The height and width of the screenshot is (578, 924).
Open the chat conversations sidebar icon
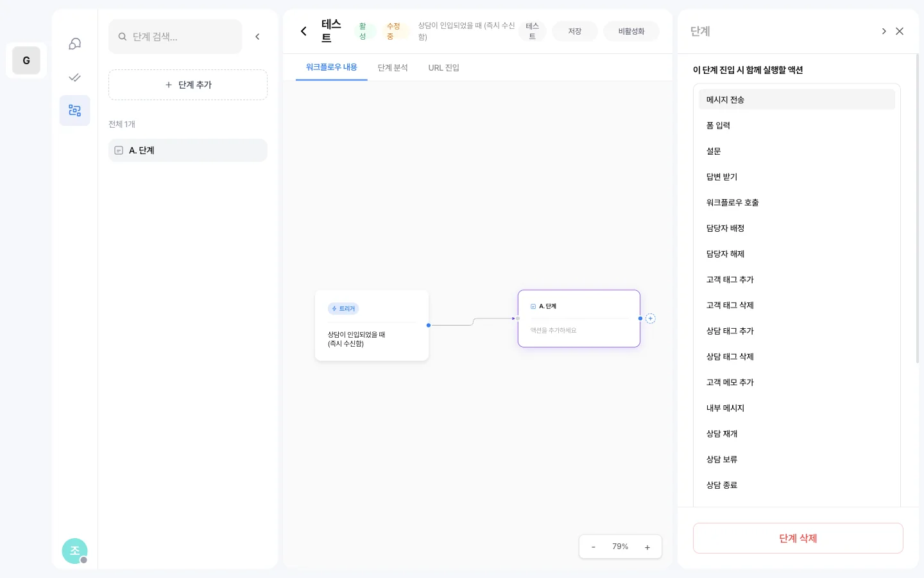click(75, 44)
